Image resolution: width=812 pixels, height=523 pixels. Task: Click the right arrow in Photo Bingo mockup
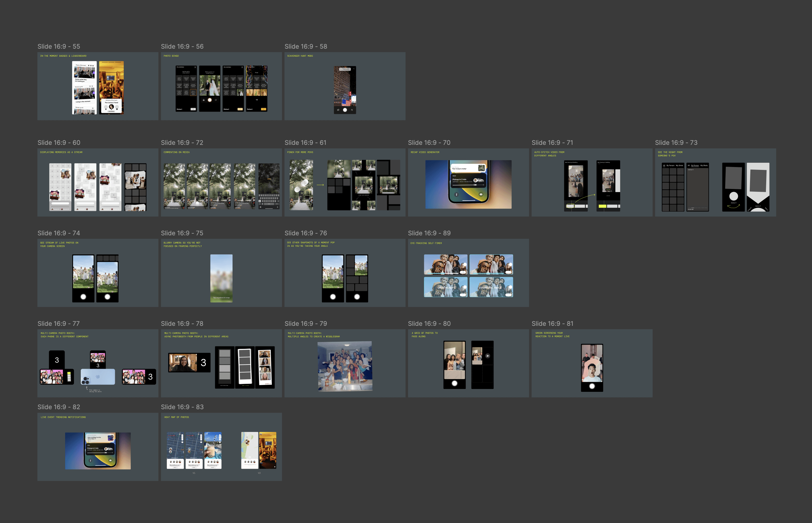(256, 100)
